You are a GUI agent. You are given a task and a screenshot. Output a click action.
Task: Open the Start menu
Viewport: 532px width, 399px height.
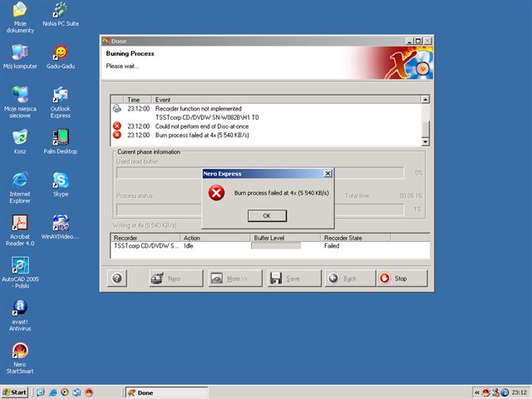point(15,392)
